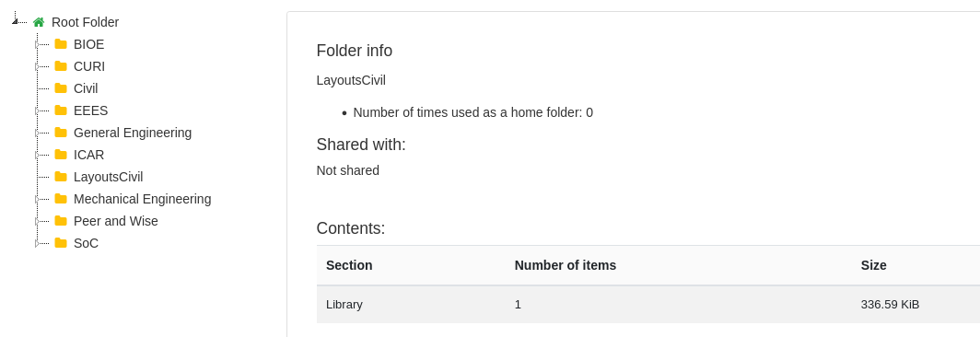Click the Number of items column header
Image resolution: width=980 pixels, height=337 pixels.
coord(565,265)
